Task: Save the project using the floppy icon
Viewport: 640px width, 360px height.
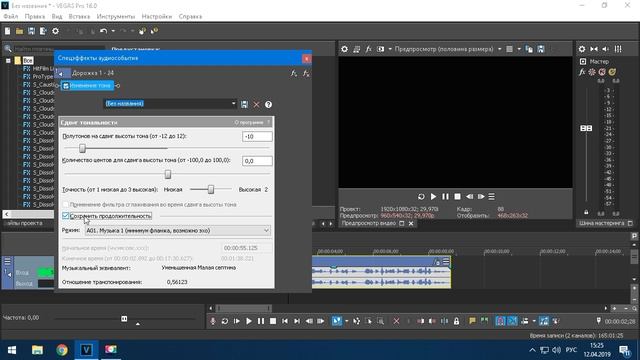Action: 31,31
